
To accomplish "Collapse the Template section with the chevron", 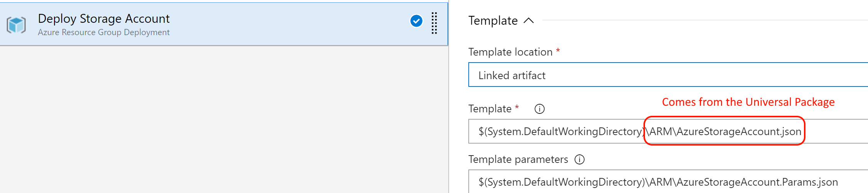I will pyautogui.click(x=529, y=20).
